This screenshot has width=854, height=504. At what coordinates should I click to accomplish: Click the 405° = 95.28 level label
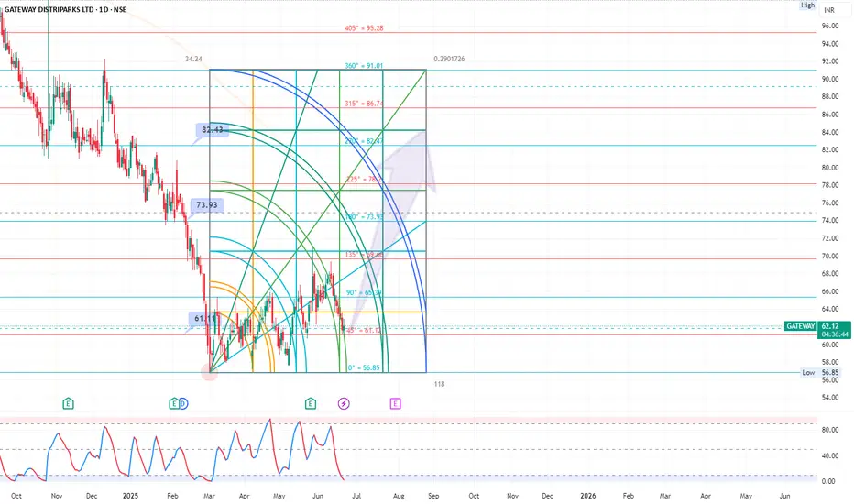click(364, 27)
